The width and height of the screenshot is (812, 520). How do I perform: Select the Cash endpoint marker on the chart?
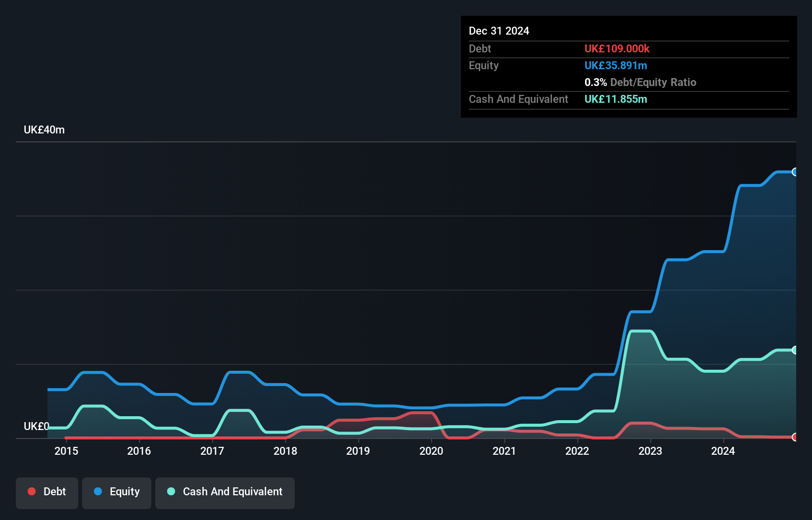click(795, 350)
